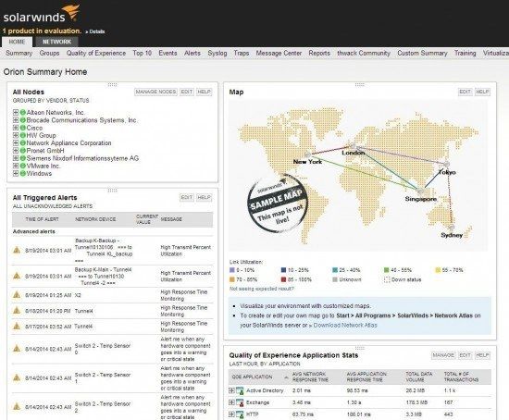This screenshot has height=420, width=509.
Task: Expand the Cisco node group
Action: pyautogui.click(x=15, y=128)
